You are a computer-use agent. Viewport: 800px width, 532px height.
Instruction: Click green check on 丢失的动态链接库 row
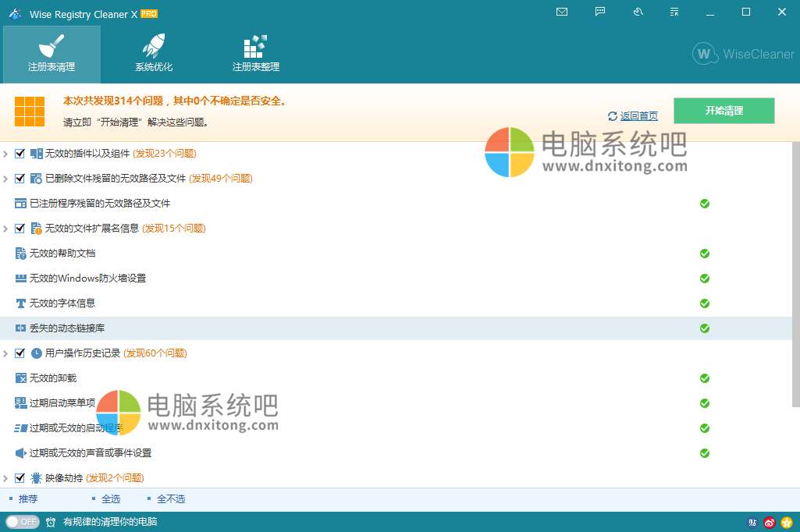click(705, 328)
